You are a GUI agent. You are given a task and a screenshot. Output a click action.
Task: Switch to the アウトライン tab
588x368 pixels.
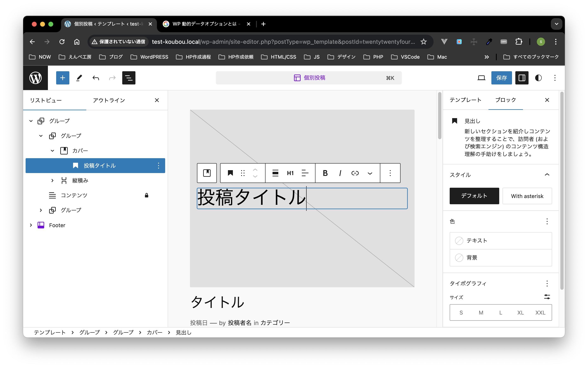click(x=109, y=100)
